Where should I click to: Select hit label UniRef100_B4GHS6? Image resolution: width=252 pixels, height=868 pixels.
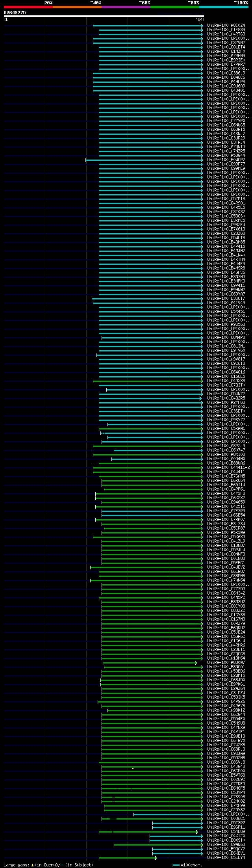226,272
